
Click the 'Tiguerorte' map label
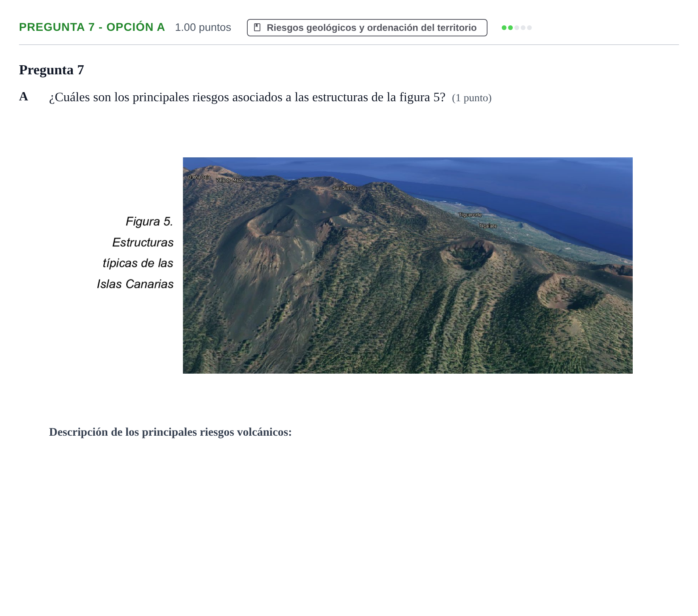point(470,215)
